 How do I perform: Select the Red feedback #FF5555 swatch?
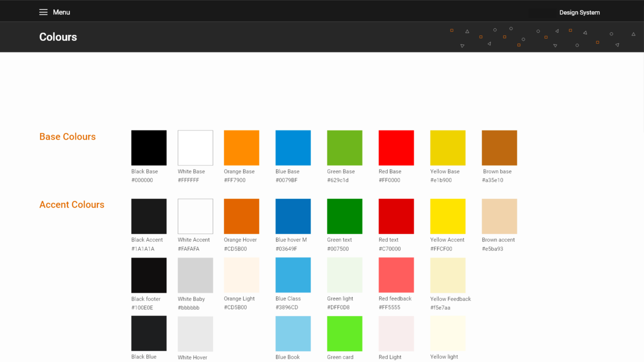click(396, 275)
